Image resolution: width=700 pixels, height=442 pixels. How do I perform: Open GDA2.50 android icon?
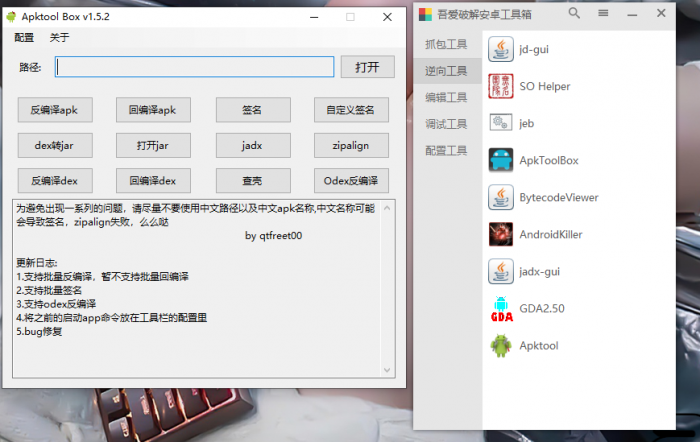tap(501, 309)
